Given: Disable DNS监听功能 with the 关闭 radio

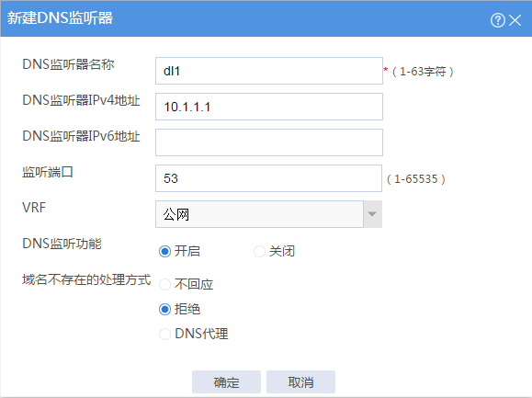Looking at the screenshot, I should click(x=259, y=252).
